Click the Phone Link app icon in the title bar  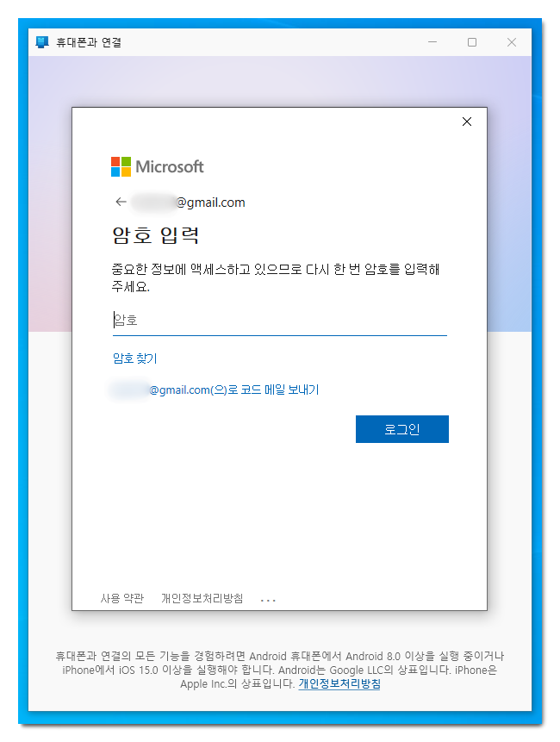tap(42, 42)
